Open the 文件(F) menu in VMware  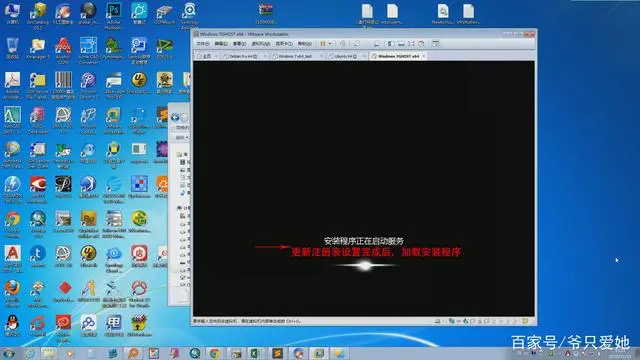coord(203,44)
